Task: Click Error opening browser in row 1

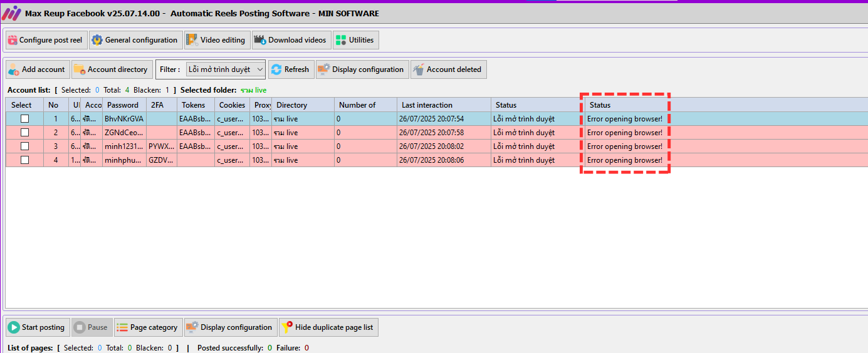Action: coord(625,119)
